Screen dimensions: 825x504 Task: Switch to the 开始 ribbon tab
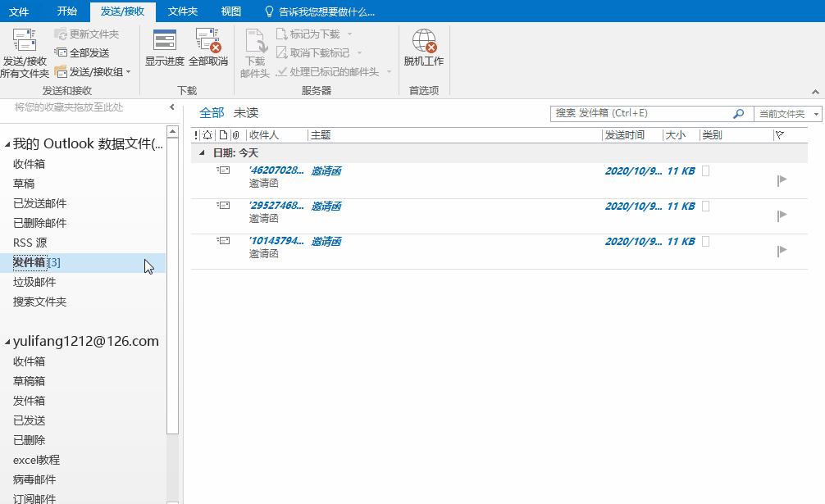click(66, 11)
